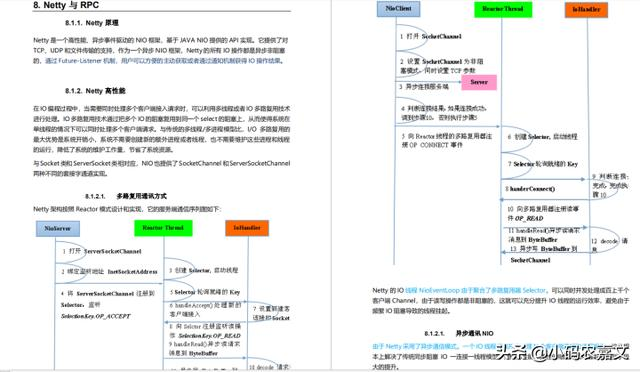Click step '2 设置 SocketChannel 为非阻塞模式'
Image resolution: width=640 pixels, height=372 pixels.
[x=441, y=66]
